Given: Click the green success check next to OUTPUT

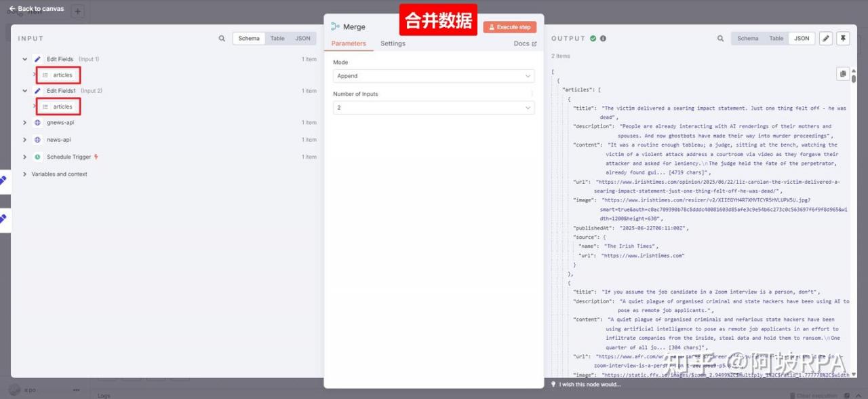Looking at the screenshot, I should (x=593, y=39).
